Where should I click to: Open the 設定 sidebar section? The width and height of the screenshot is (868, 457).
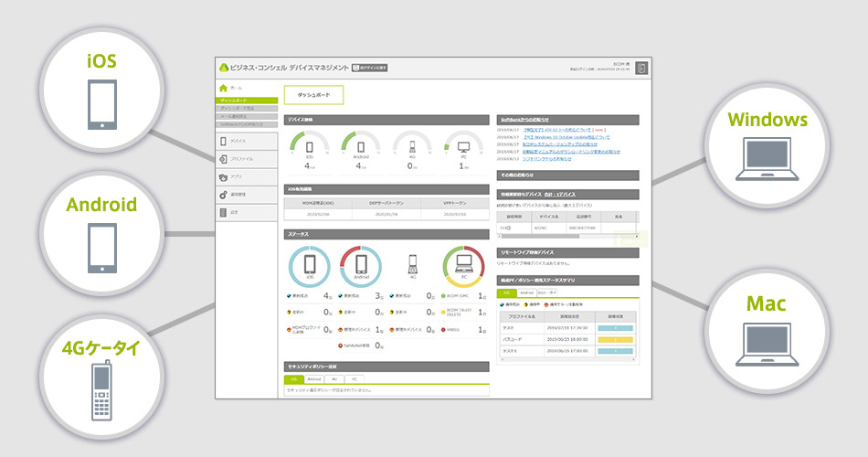247,212
